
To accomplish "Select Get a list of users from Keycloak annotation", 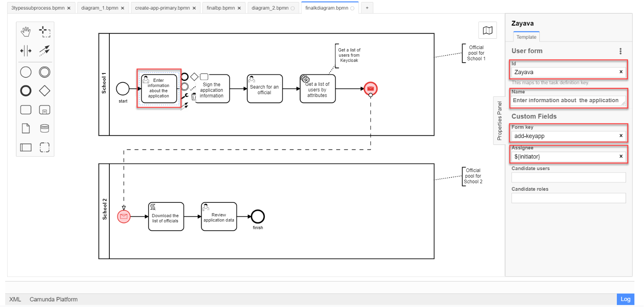I will 349,55.
